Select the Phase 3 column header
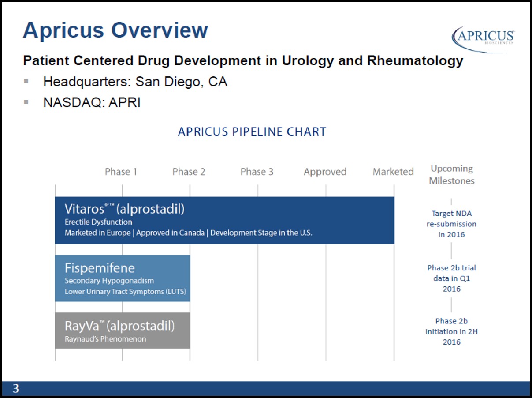 257,172
